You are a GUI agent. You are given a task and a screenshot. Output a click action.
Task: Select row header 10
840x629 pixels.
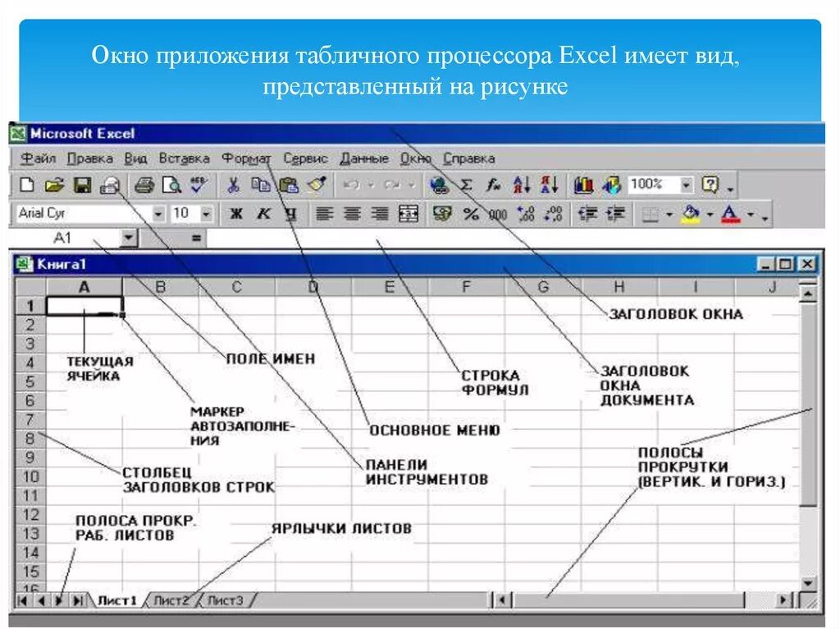point(30,476)
